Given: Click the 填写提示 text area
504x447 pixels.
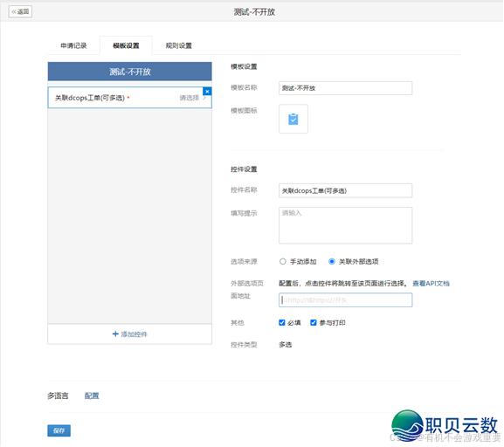Looking at the screenshot, I should pyautogui.click(x=346, y=225).
